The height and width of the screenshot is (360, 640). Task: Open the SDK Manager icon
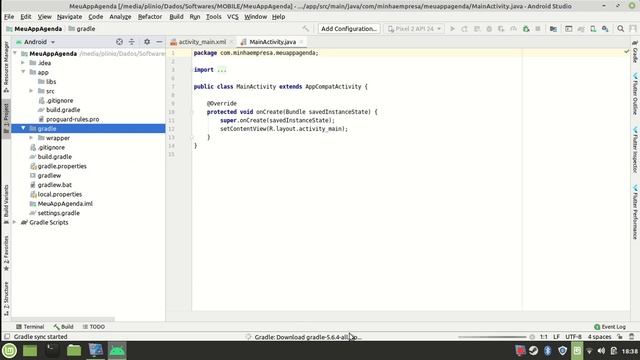605,29
